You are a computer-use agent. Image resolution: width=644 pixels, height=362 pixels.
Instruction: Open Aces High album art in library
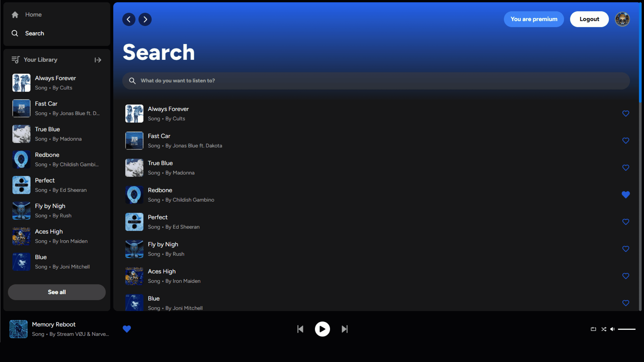pos(21,236)
